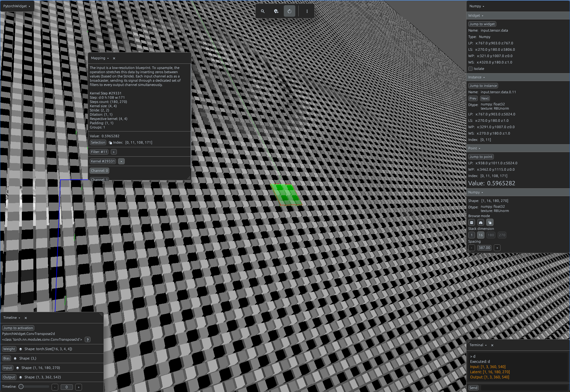Click the Filter: #11 button
570x392 pixels.
99,152
